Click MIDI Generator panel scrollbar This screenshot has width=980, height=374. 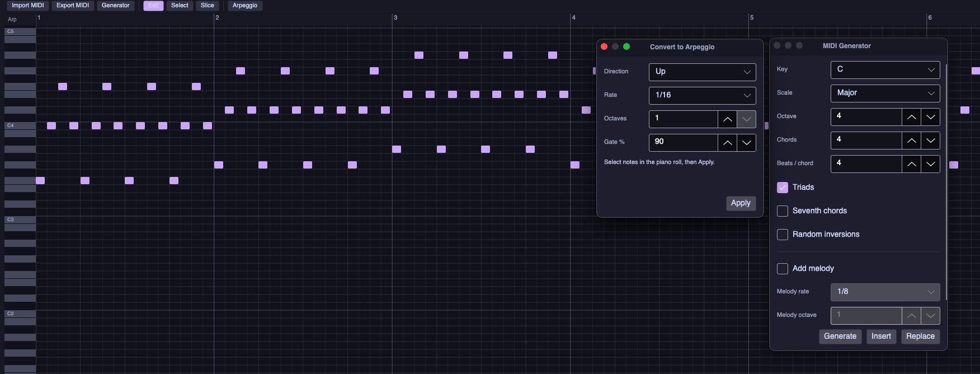[946, 182]
